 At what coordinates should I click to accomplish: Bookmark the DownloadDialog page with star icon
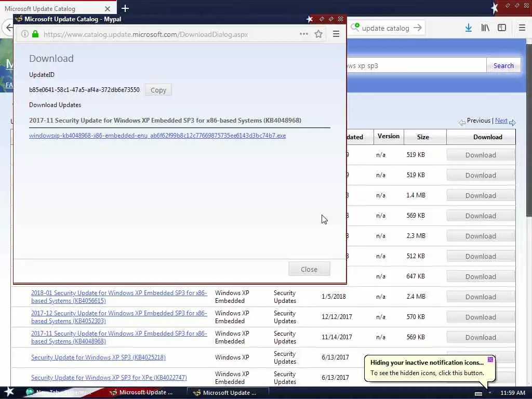[318, 34]
